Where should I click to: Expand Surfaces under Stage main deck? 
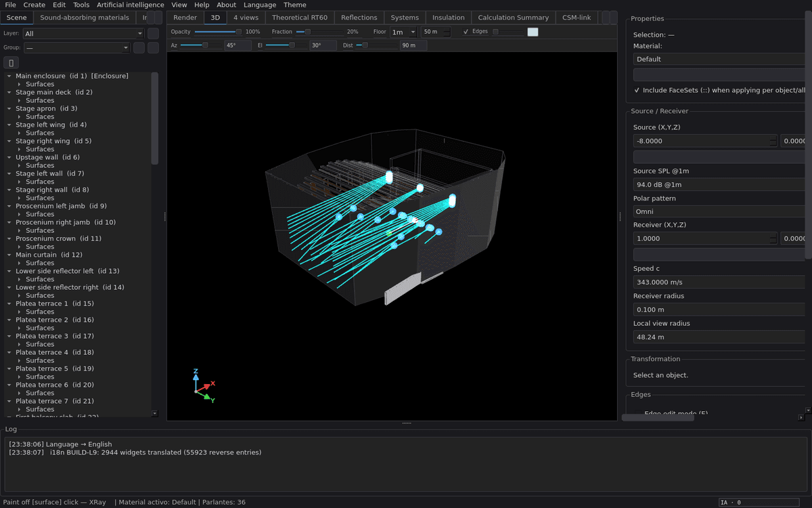(20, 100)
